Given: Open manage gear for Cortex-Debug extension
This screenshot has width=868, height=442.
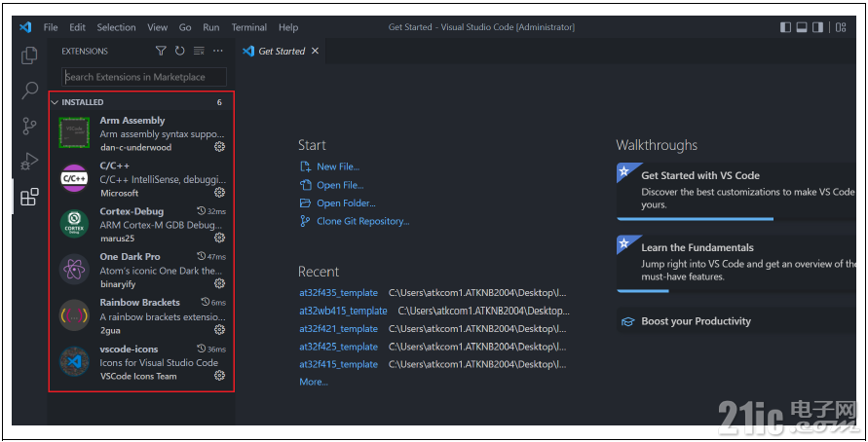Looking at the screenshot, I should coord(220,238).
